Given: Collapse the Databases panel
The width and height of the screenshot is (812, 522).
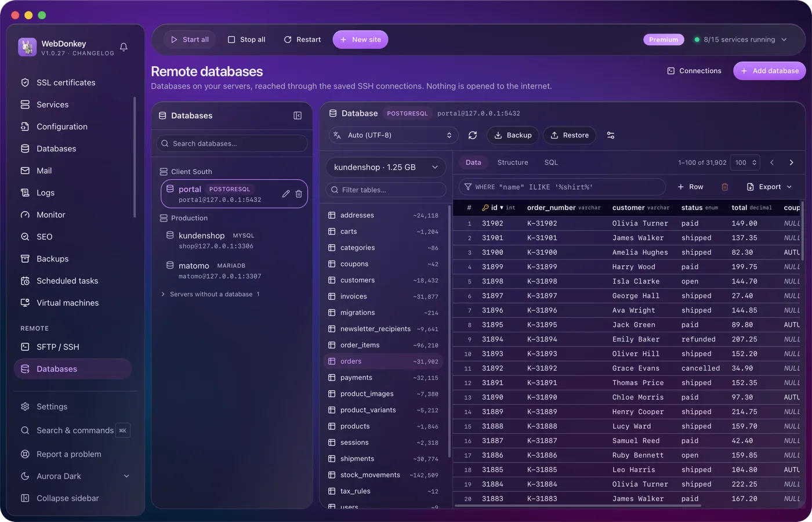Looking at the screenshot, I should coord(298,115).
